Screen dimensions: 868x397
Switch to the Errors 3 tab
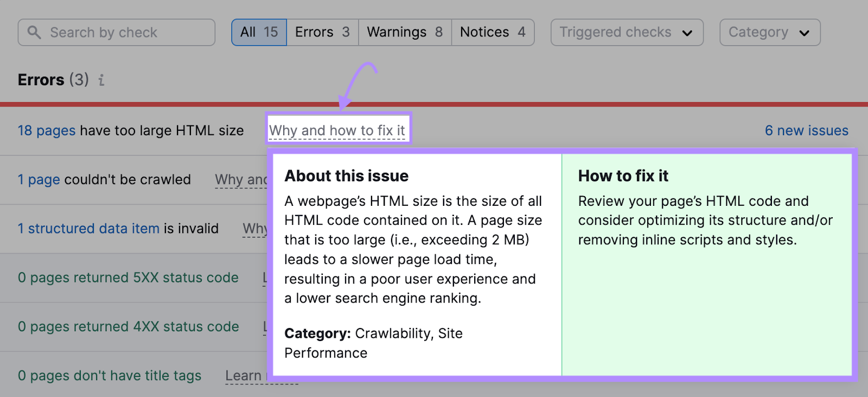pyautogui.click(x=322, y=33)
